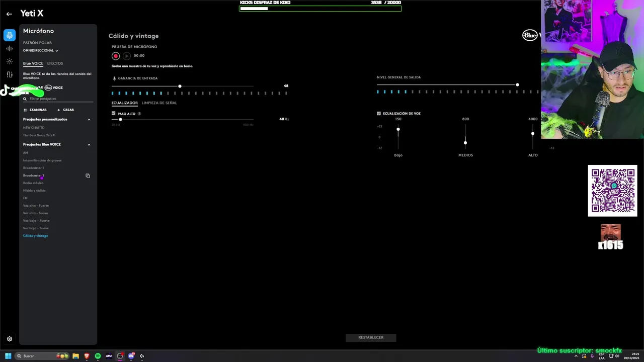Play back the recorded microphone sample
Screen dimensions: 644x362
coord(127,56)
